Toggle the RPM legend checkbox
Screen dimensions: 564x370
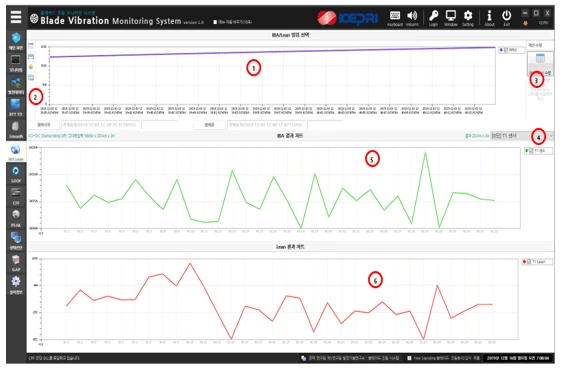click(506, 50)
